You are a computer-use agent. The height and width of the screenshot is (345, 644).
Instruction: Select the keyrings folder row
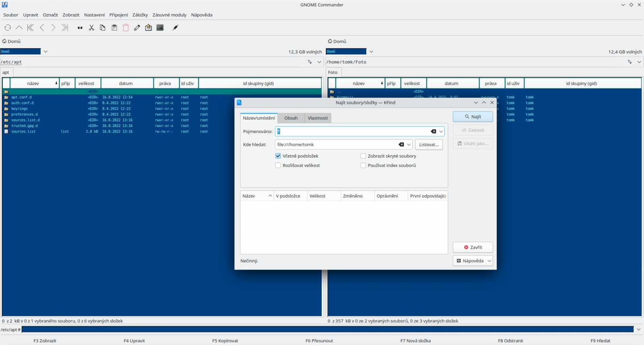161,109
